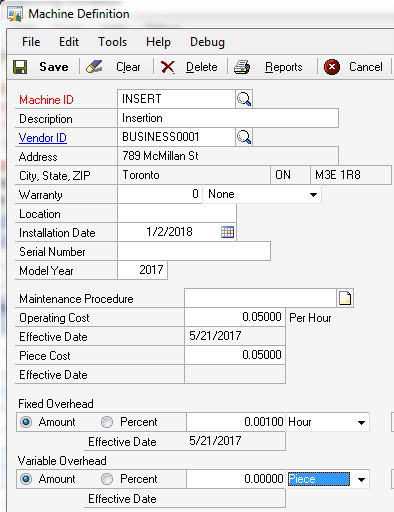394x512 pixels.
Task: Click the City field Toronto
Action: [194, 175]
